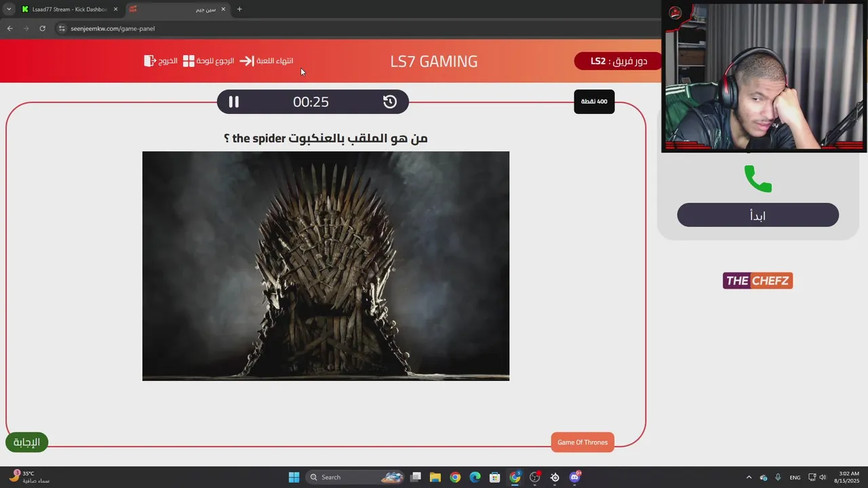868x488 pixels.
Task: Reset the timer with the restart icon
Action: tap(390, 102)
